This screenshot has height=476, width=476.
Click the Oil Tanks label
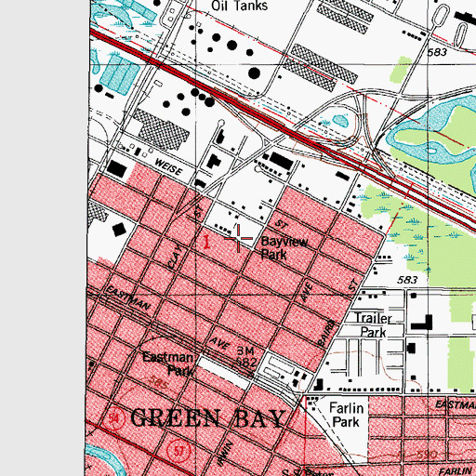click(x=239, y=6)
